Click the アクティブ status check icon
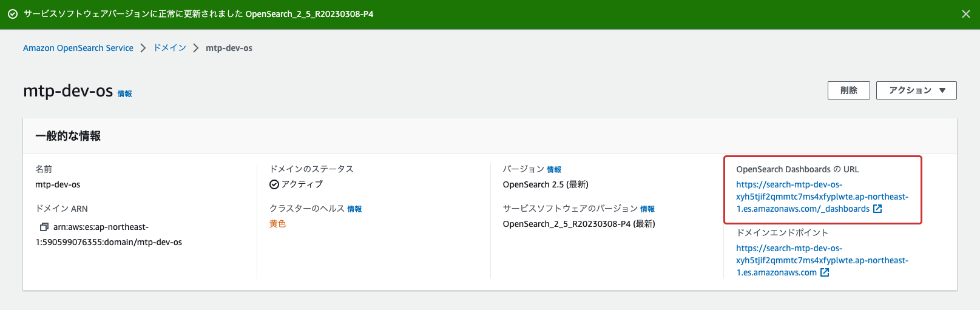 click(x=274, y=184)
